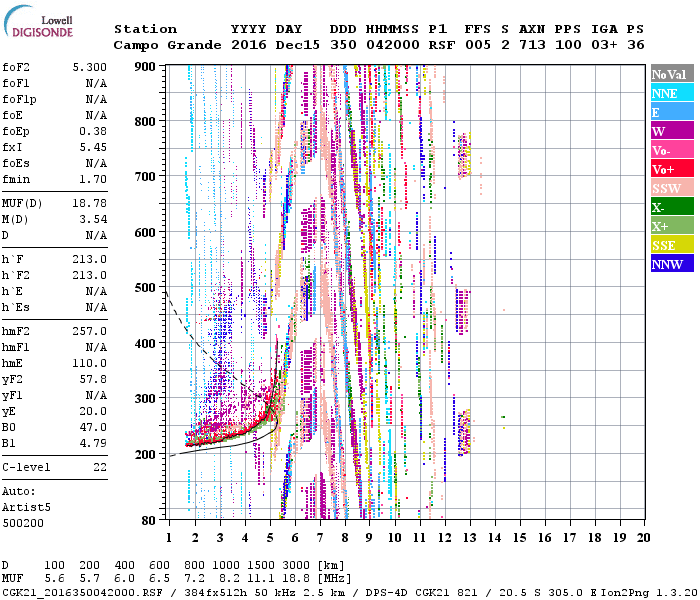700x600 pixels.
Task: Click the fmin value 1.70
Action: (93, 179)
